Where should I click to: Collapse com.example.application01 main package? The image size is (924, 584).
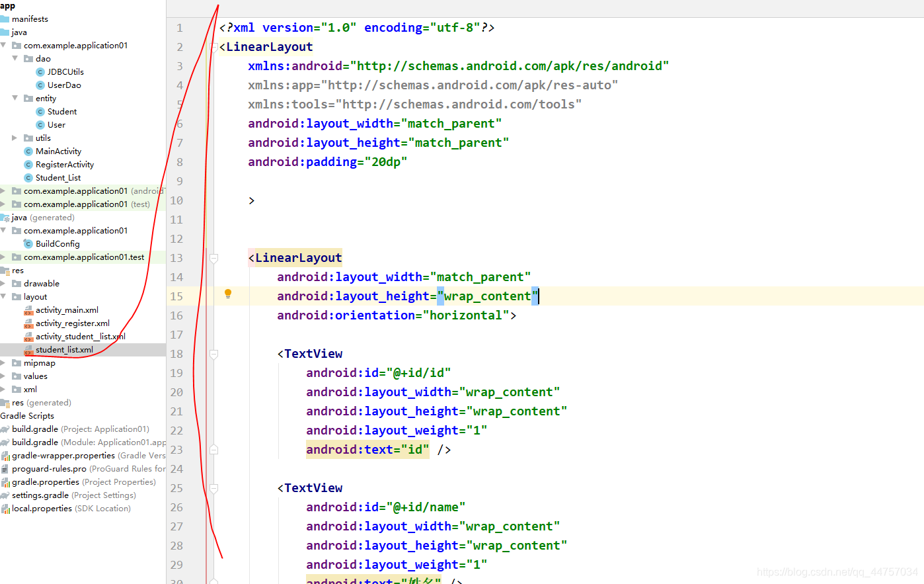pyautogui.click(x=3, y=45)
